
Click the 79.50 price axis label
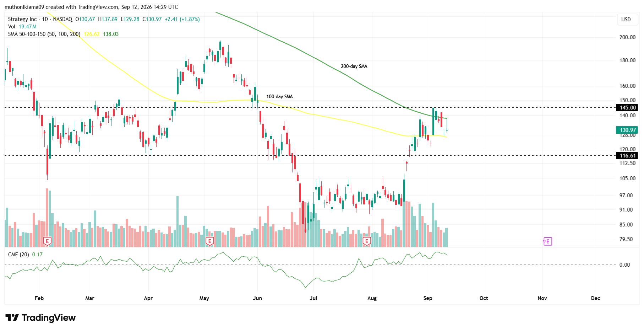[x=626, y=239]
